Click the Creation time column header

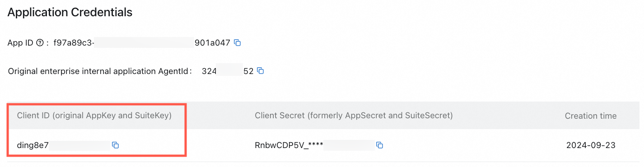point(591,116)
